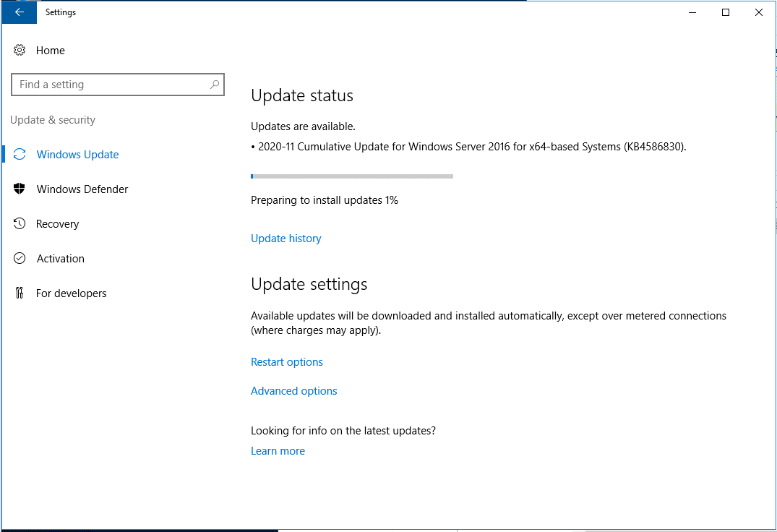Viewport: 777px width, 532px height.
Task: Click the For developers tools icon
Action: pyautogui.click(x=20, y=293)
